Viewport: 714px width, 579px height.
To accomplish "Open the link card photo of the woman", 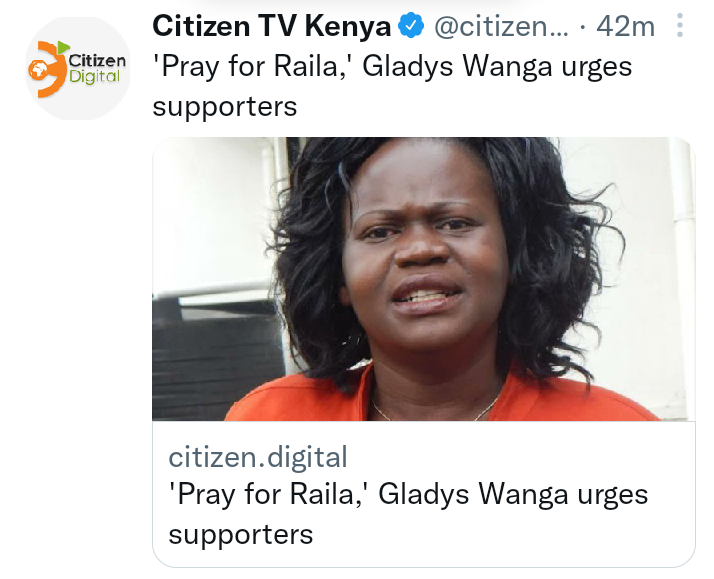I will 423,279.
